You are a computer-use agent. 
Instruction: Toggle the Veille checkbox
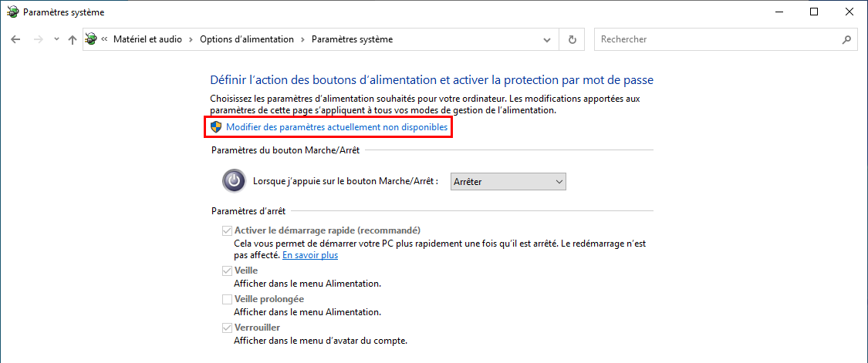(x=227, y=271)
